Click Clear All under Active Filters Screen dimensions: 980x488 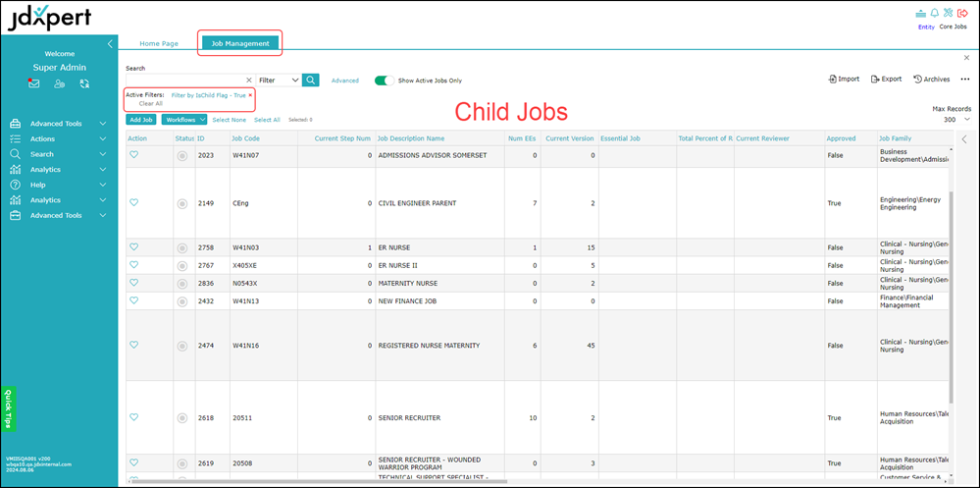pos(151,103)
